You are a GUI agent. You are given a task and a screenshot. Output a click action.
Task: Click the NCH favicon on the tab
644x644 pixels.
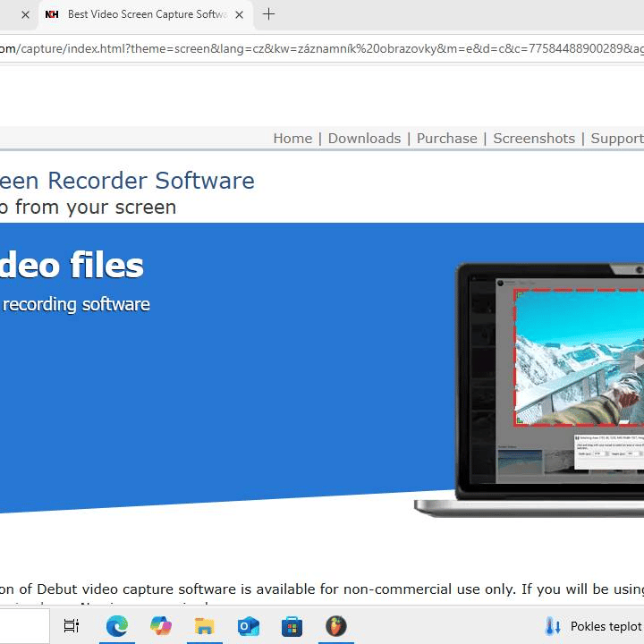52,14
